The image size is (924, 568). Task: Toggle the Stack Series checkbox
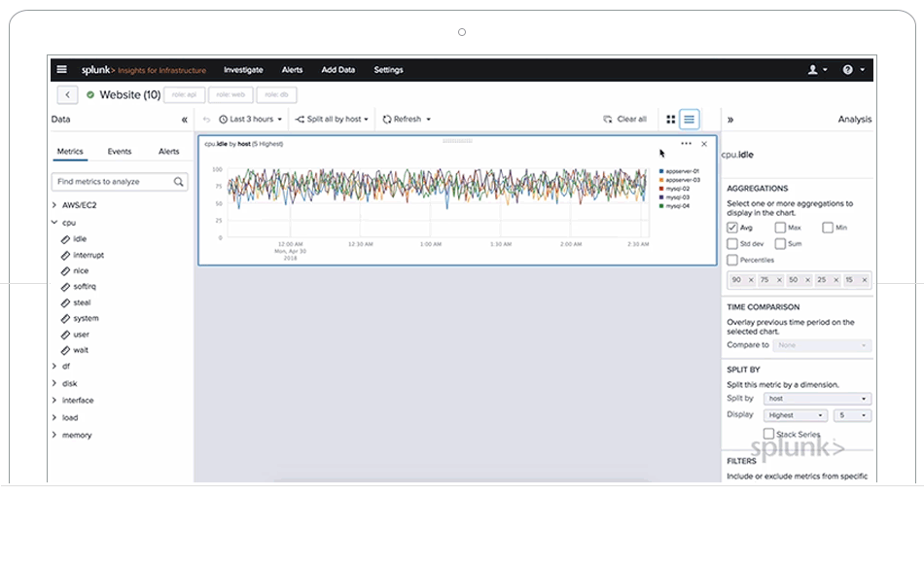769,434
